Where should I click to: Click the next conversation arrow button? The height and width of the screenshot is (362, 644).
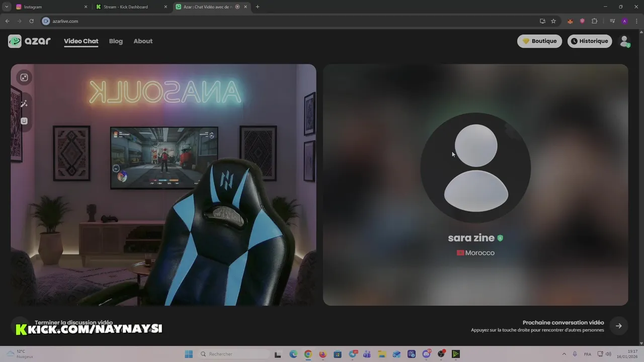point(619,326)
